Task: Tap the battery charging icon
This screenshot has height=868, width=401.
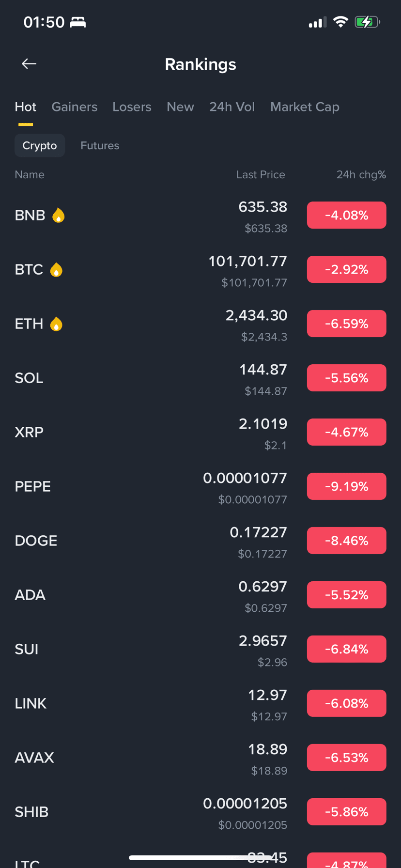Action: click(367, 22)
